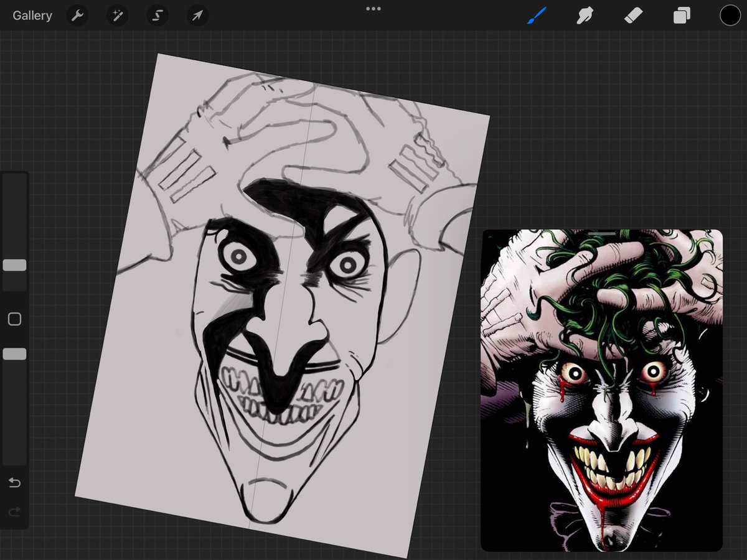The width and height of the screenshot is (747, 560).
Task: Click the dimmed Redo arrow
Action: [14, 511]
